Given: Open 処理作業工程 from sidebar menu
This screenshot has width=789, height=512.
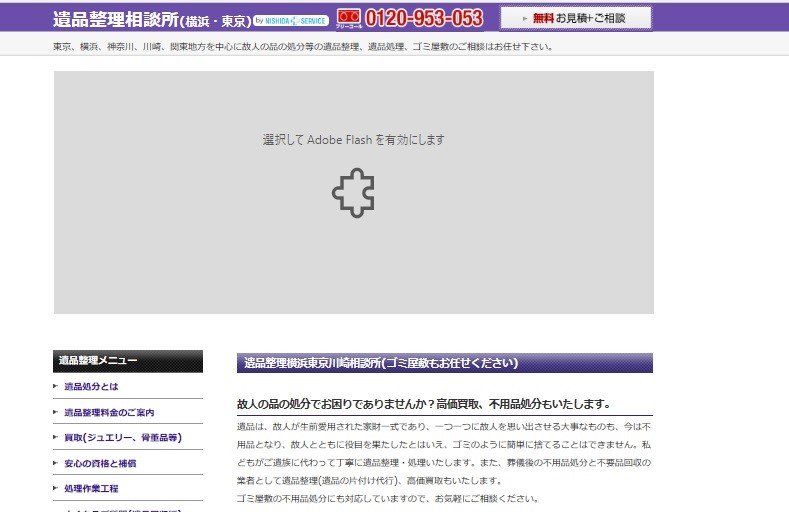Looking at the screenshot, I should (91, 488).
